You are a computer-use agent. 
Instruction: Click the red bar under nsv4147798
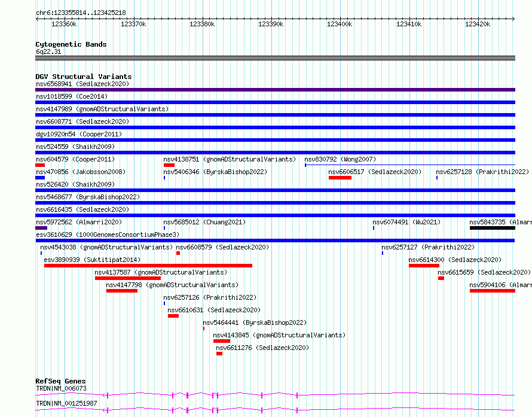pos(122,291)
